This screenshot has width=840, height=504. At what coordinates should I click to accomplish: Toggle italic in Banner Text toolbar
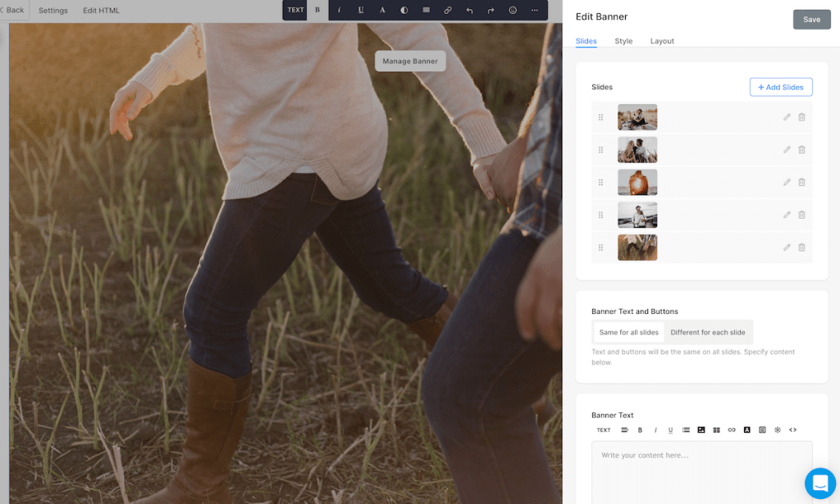point(655,430)
